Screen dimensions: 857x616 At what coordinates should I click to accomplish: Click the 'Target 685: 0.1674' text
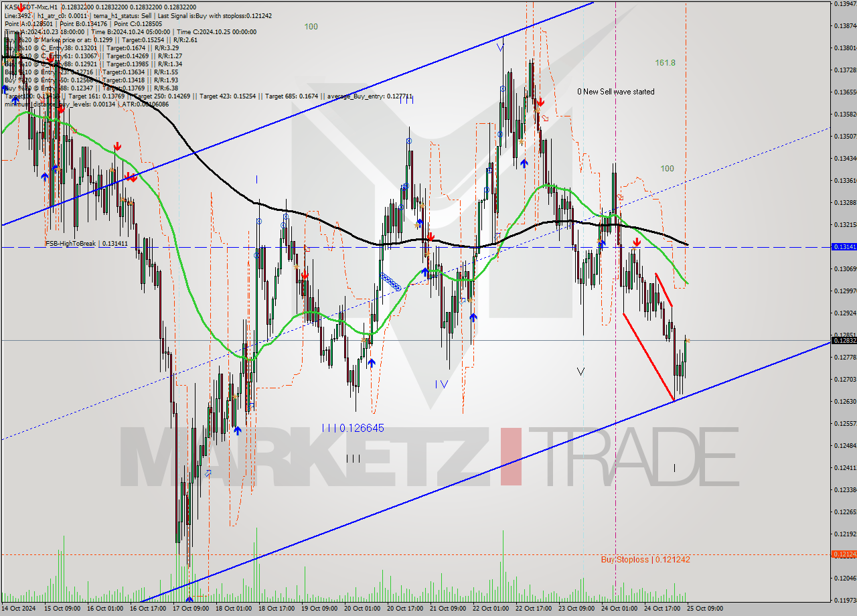(x=291, y=96)
